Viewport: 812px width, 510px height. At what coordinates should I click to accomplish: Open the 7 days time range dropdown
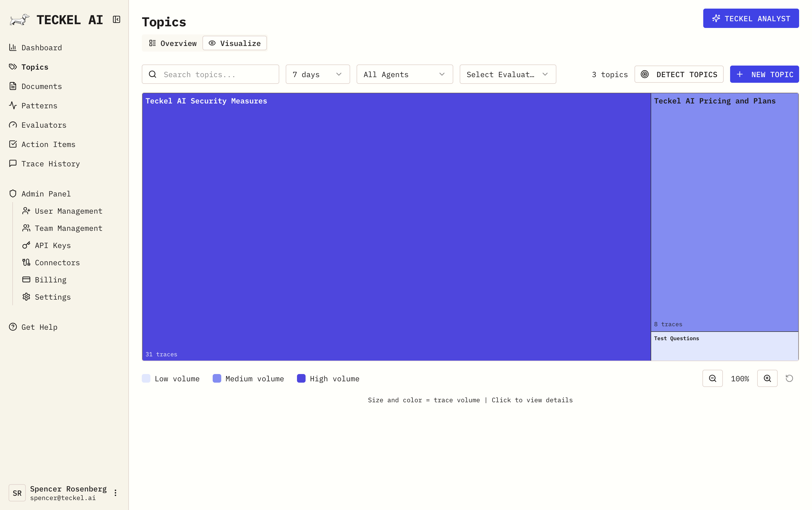[x=317, y=74]
